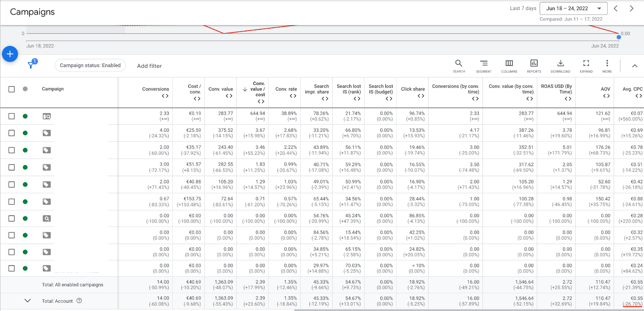The width and height of the screenshot is (644, 311).
Task: Sort by the Conversions column header
Action: (155, 89)
